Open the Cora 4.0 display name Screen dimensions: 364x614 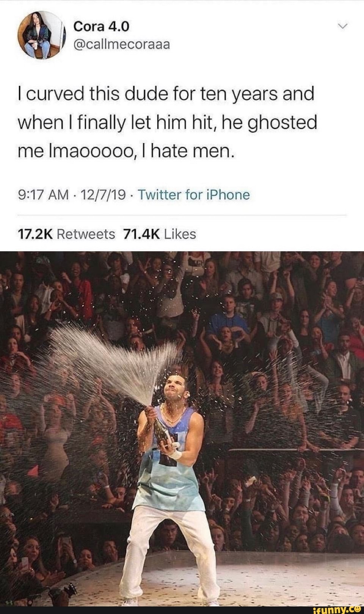pyautogui.click(x=101, y=26)
